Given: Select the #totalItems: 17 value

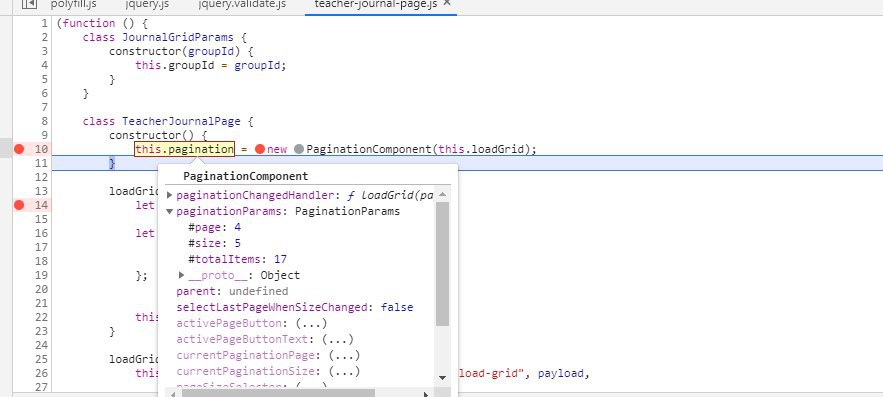Looking at the screenshot, I should click(x=280, y=260).
